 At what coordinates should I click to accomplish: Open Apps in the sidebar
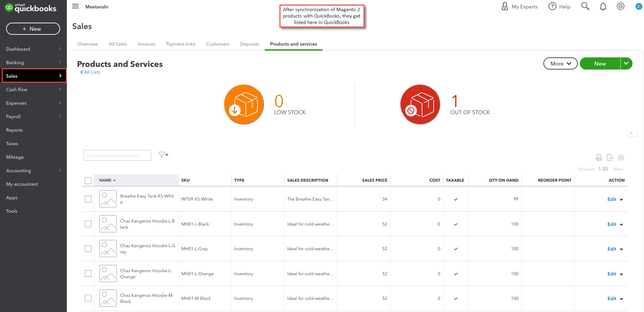click(33, 198)
